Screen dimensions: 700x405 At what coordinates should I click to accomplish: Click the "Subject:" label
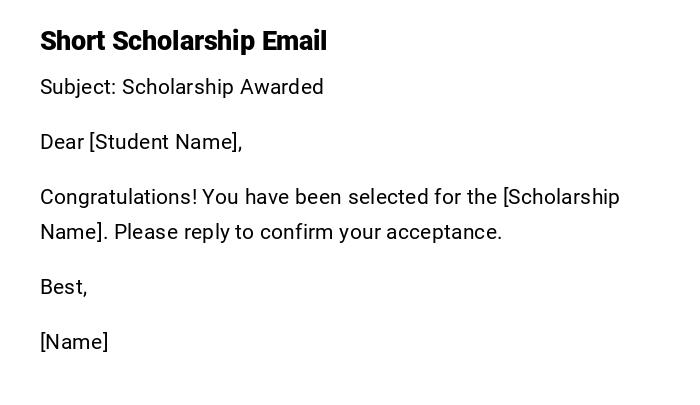(x=78, y=87)
